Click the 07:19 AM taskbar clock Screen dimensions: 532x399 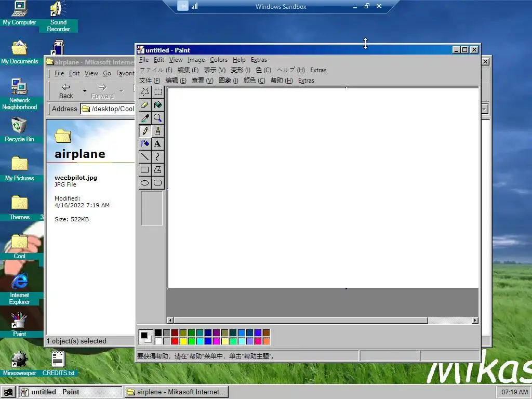[x=514, y=392]
